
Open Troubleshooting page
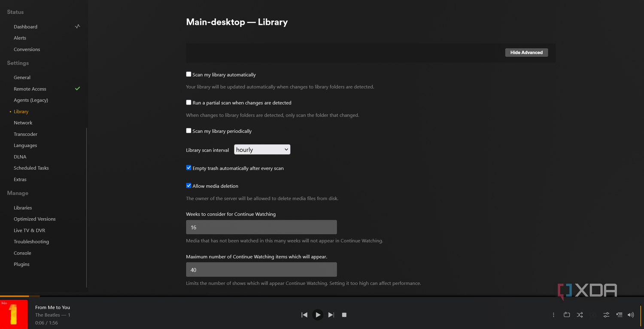pyautogui.click(x=31, y=242)
